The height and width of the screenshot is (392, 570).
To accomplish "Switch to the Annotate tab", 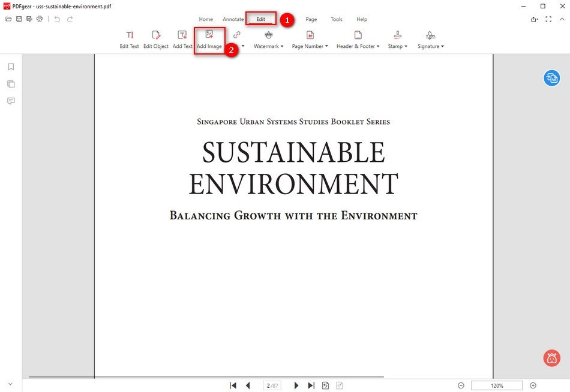I will 233,19.
